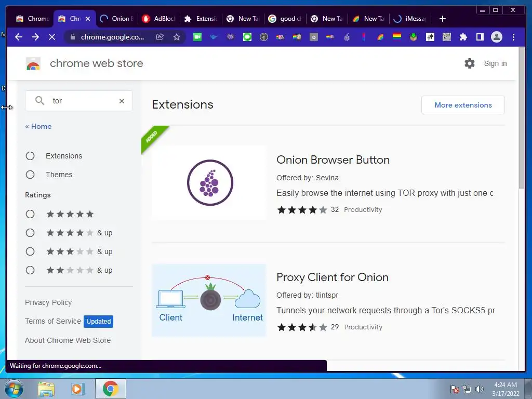The width and height of the screenshot is (532, 399).
Task: Open the doge face extension icon
Action: pos(446,37)
